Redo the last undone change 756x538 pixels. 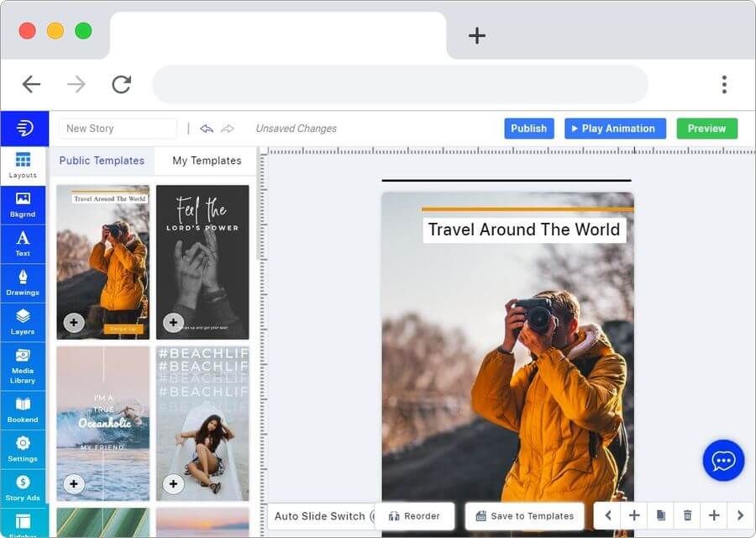[228, 129]
